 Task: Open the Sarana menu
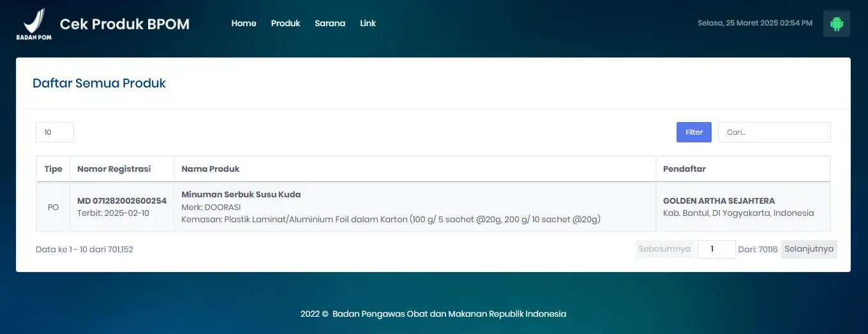coord(330,24)
